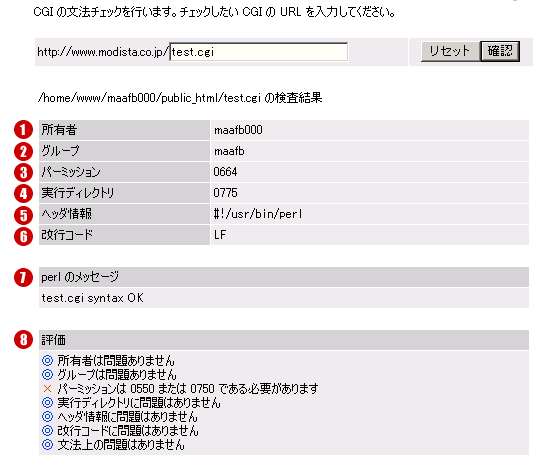The height and width of the screenshot is (466, 550).
Task: Click the test.cgi syntax OK message
Action: pos(93,298)
